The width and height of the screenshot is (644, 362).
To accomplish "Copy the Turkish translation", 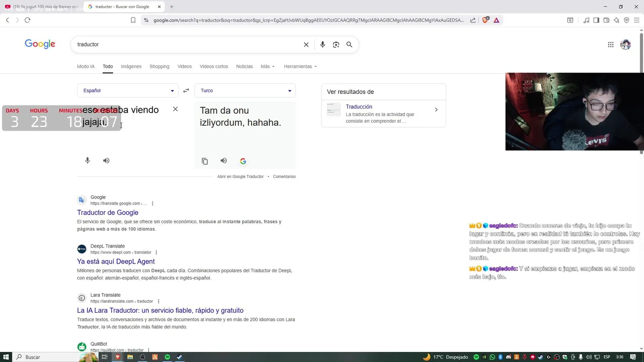I will pyautogui.click(x=205, y=161).
